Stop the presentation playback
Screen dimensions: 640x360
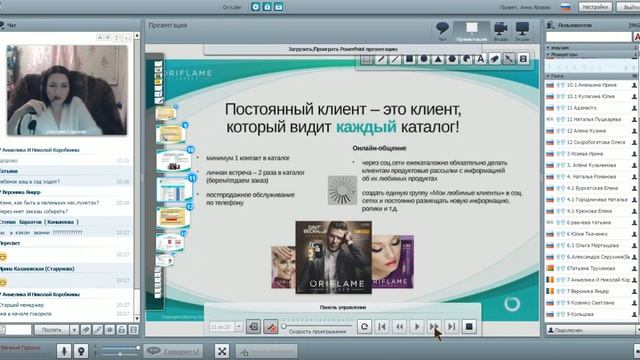point(469,327)
